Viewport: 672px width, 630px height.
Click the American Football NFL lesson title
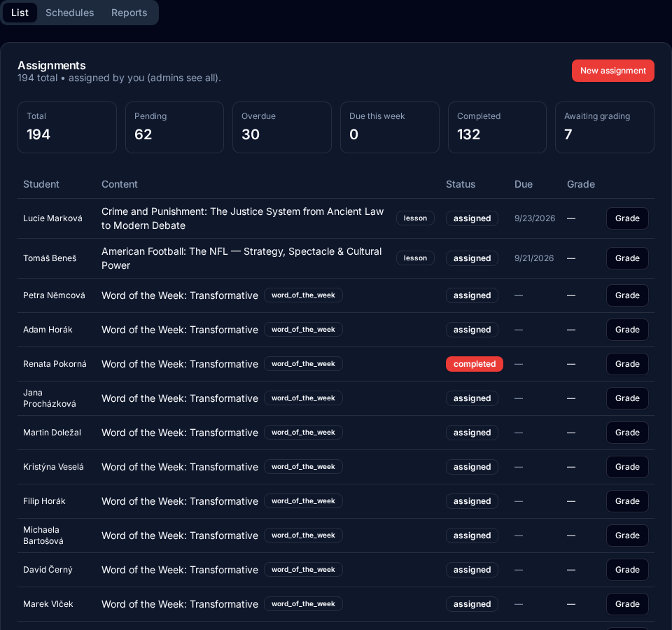tap(241, 258)
